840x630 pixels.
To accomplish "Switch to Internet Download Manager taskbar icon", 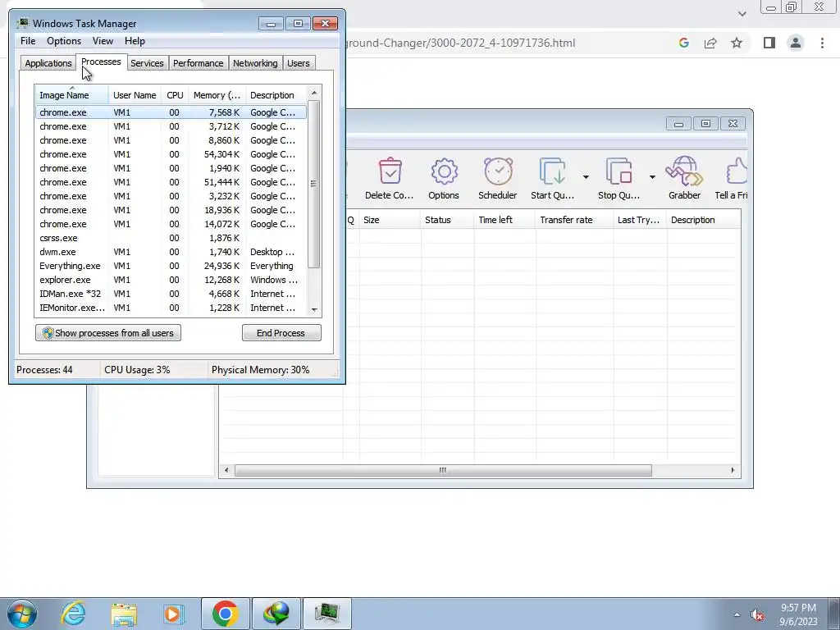I will 276,614.
